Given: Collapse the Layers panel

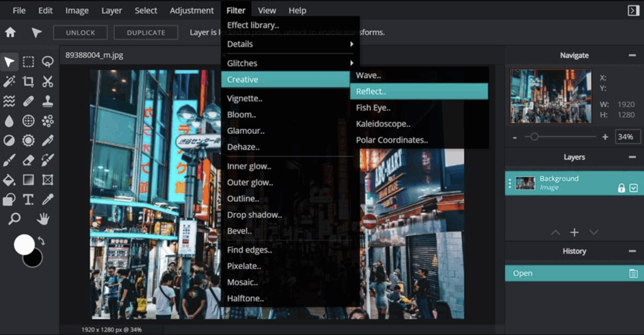Looking at the screenshot, I should click(632, 157).
